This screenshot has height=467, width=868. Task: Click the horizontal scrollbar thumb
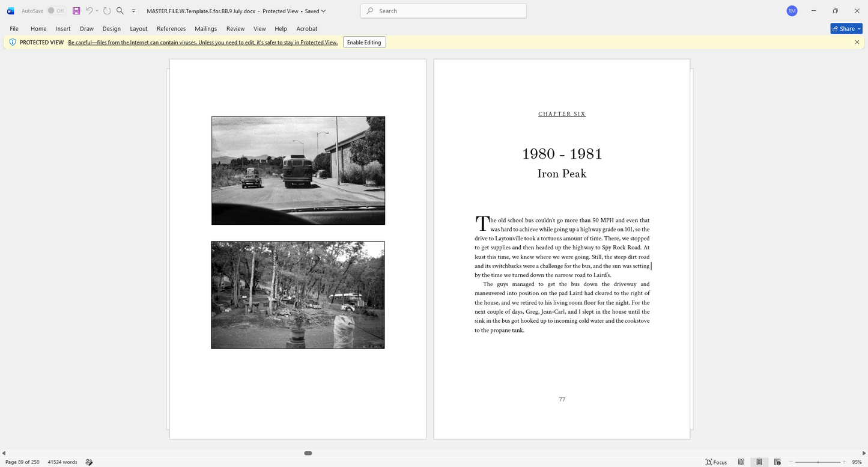pyautogui.click(x=308, y=453)
